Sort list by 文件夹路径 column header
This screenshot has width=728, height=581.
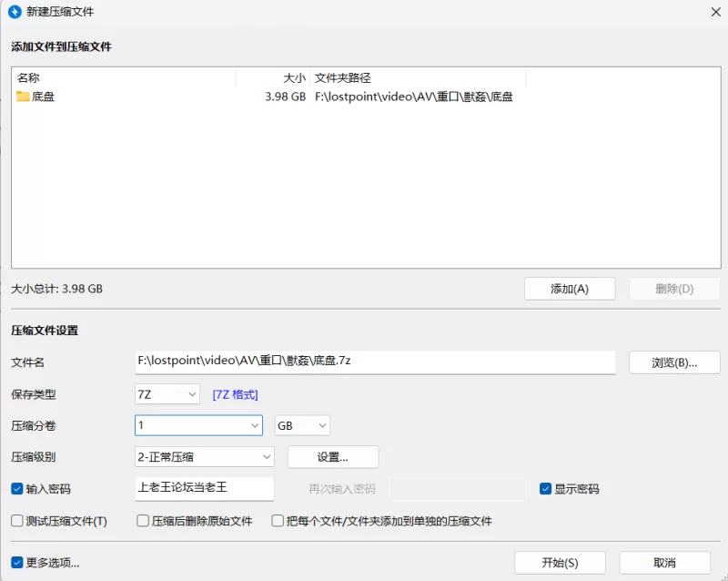418,77
